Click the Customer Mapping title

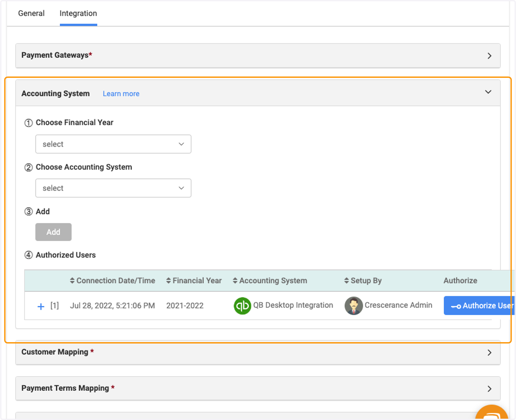(55, 352)
